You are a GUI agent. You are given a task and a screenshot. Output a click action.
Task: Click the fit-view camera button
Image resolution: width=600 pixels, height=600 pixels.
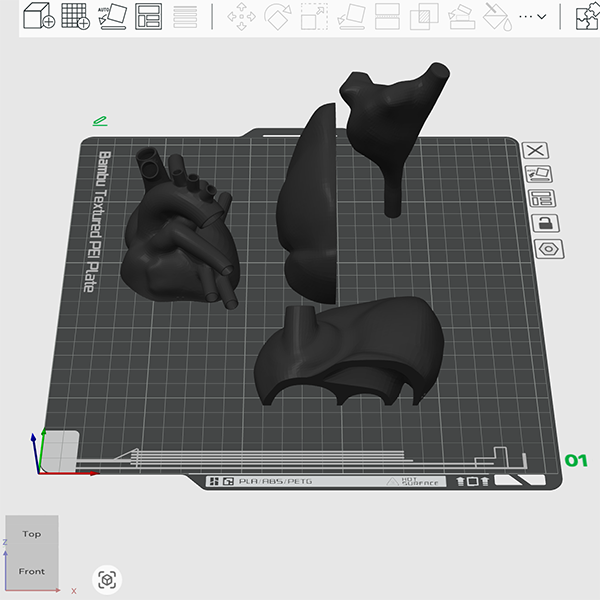pyautogui.click(x=107, y=579)
